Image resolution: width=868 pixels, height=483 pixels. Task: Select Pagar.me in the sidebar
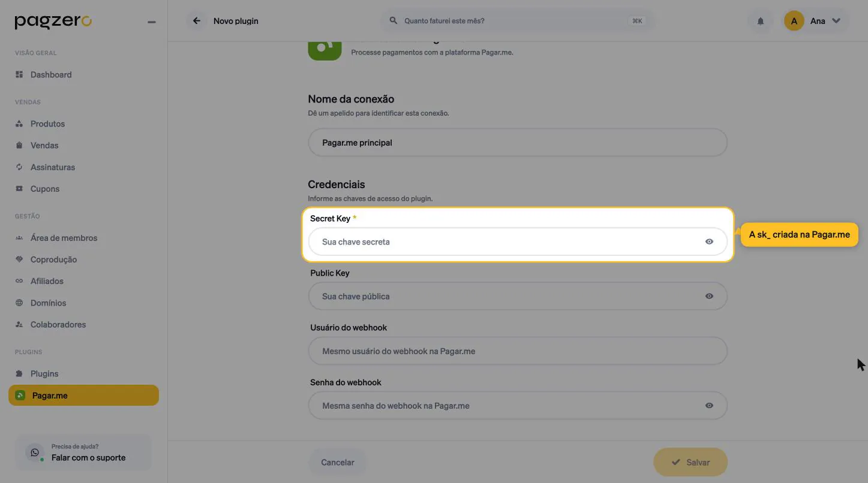83,396
